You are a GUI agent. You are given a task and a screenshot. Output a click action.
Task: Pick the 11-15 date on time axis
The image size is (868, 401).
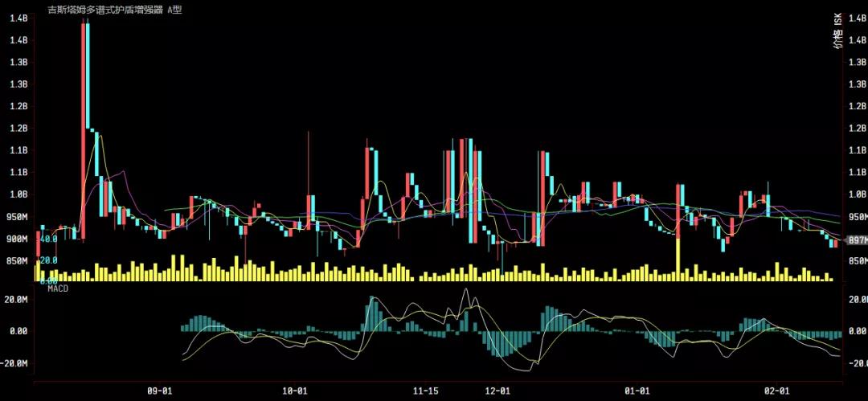click(425, 391)
